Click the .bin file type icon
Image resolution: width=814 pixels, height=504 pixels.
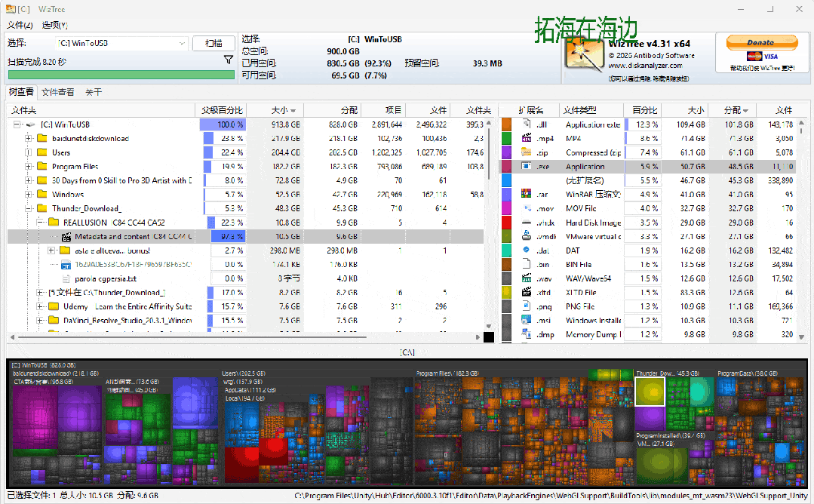pos(527,264)
